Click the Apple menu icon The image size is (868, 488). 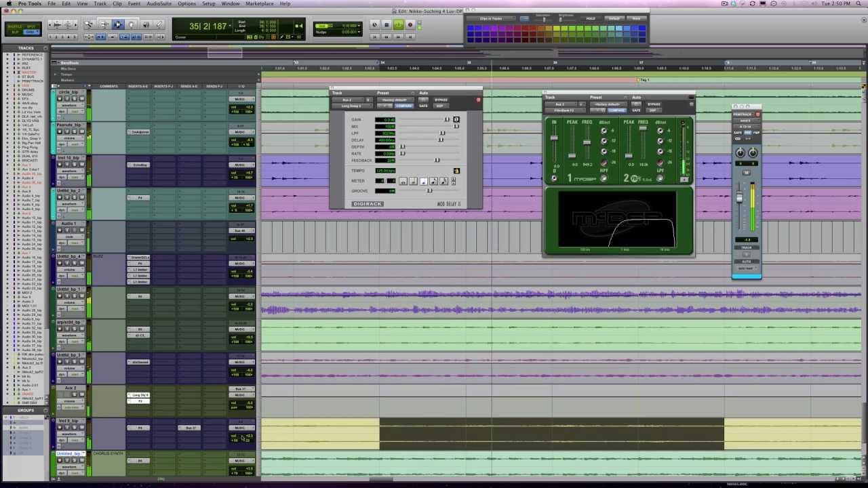[9, 3]
